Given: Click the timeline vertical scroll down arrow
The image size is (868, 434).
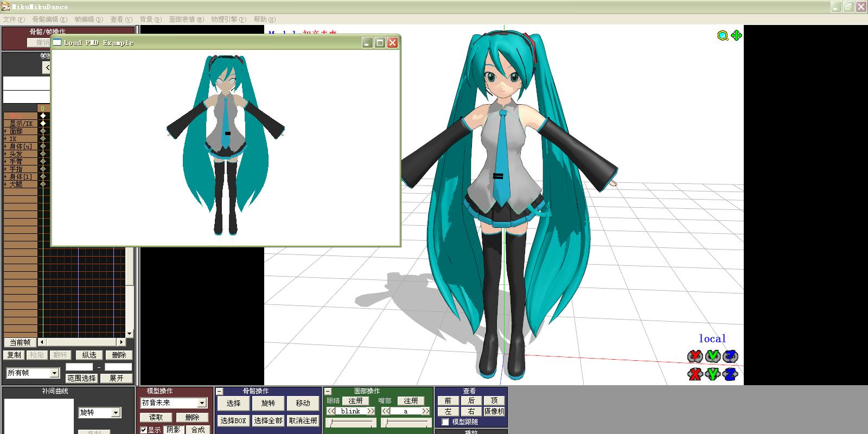Looking at the screenshot, I should (x=129, y=334).
